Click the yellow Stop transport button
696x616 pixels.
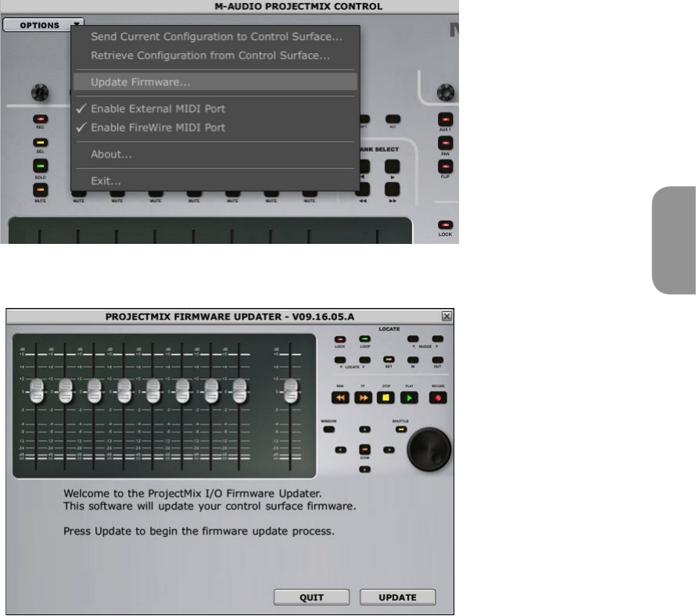(x=387, y=396)
